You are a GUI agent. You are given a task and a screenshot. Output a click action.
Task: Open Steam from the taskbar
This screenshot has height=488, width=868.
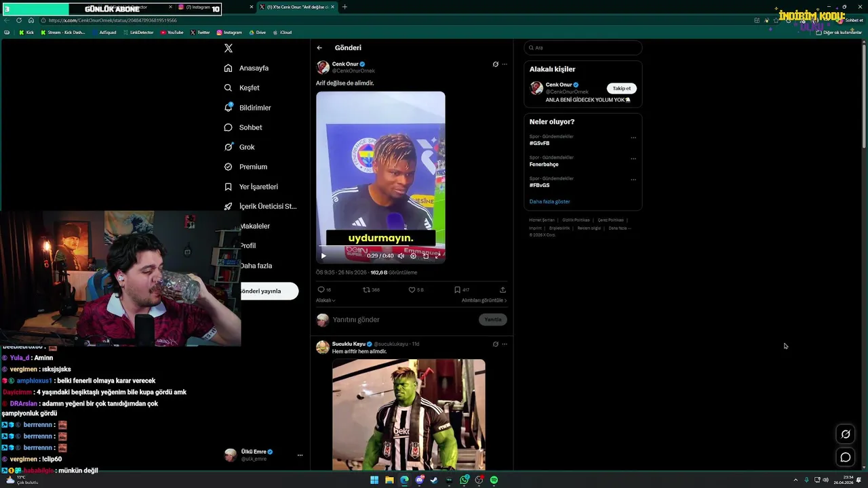(x=434, y=480)
